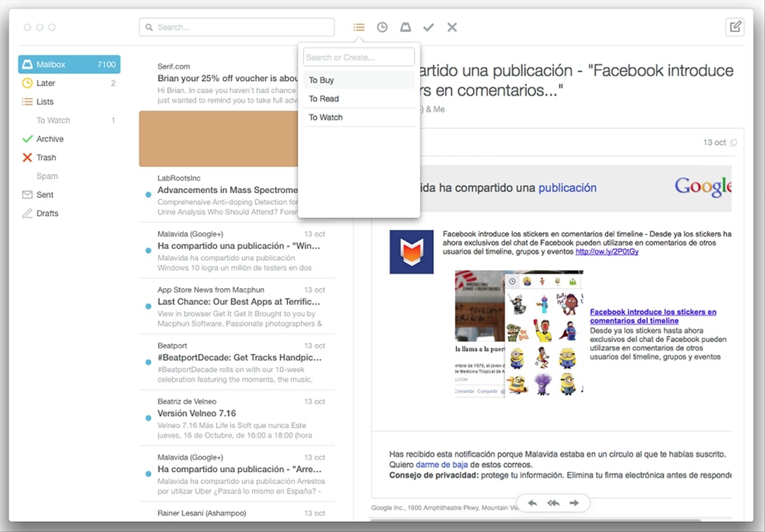Click the Google logo in email

(703, 187)
